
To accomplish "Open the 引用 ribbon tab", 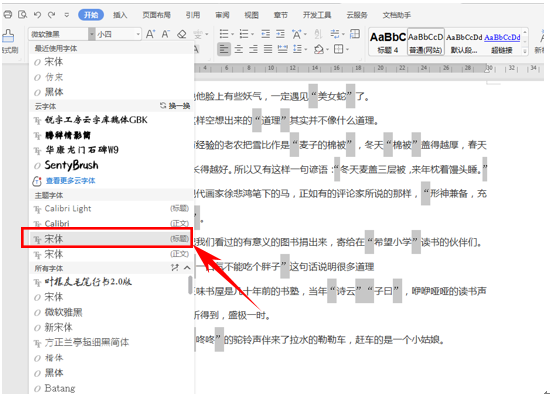I will (x=193, y=15).
